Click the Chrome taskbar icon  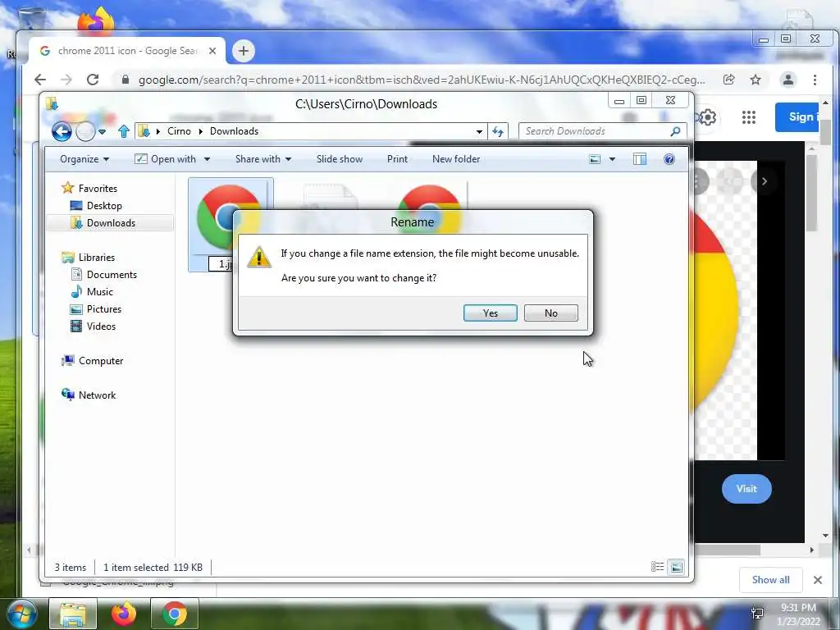point(174,614)
